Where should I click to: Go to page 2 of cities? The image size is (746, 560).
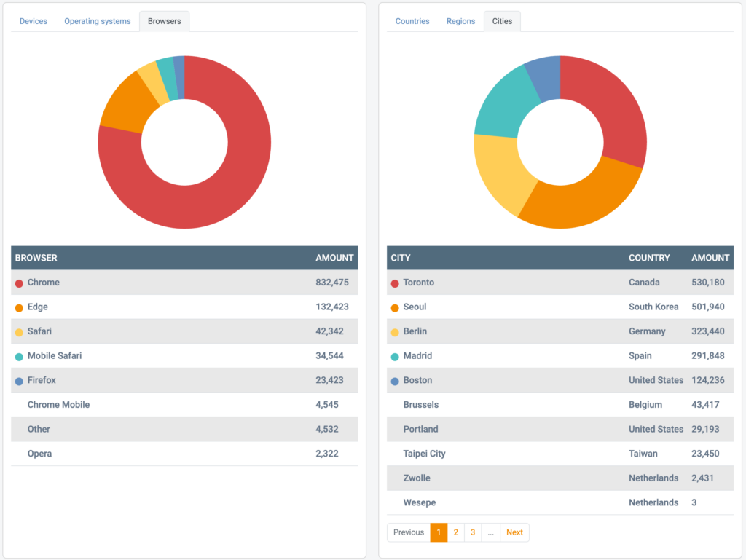click(x=455, y=532)
